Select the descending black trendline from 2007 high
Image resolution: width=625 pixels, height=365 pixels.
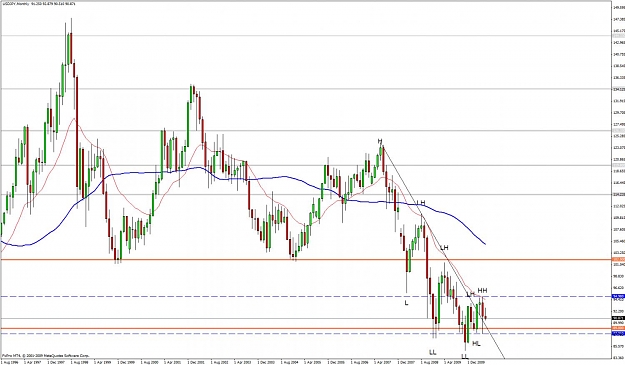pos(442,252)
